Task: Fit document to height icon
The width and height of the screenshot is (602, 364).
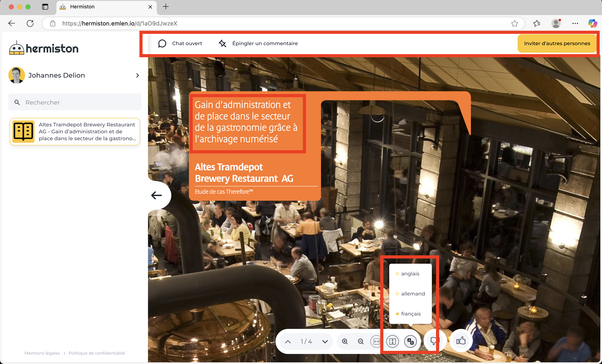Action: (392, 341)
